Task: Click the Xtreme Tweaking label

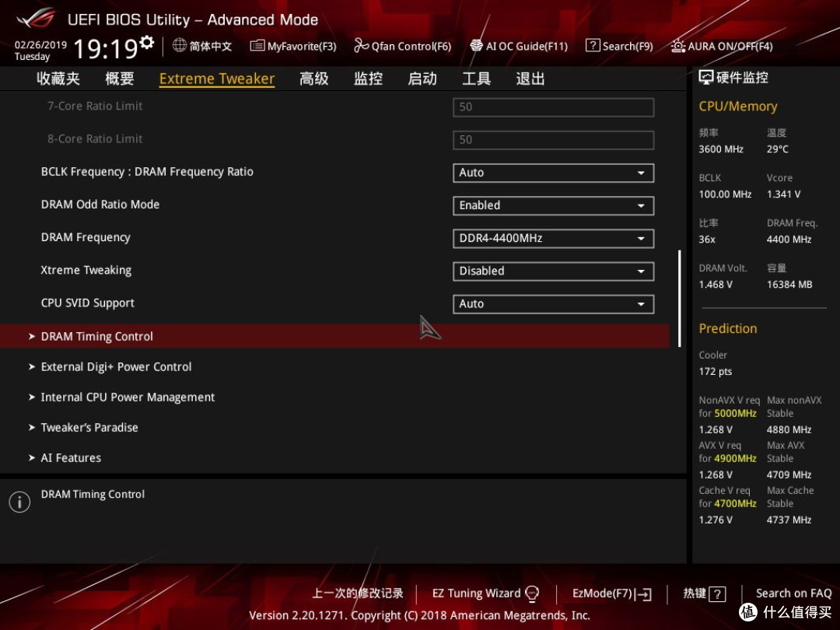Action: pos(86,270)
